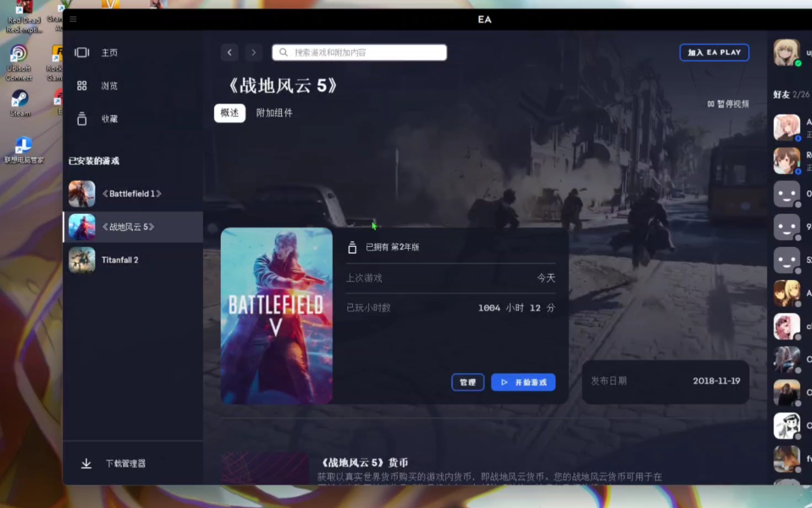Click the 管理 manage button
The image size is (812, 508).
tap(468, 382)
